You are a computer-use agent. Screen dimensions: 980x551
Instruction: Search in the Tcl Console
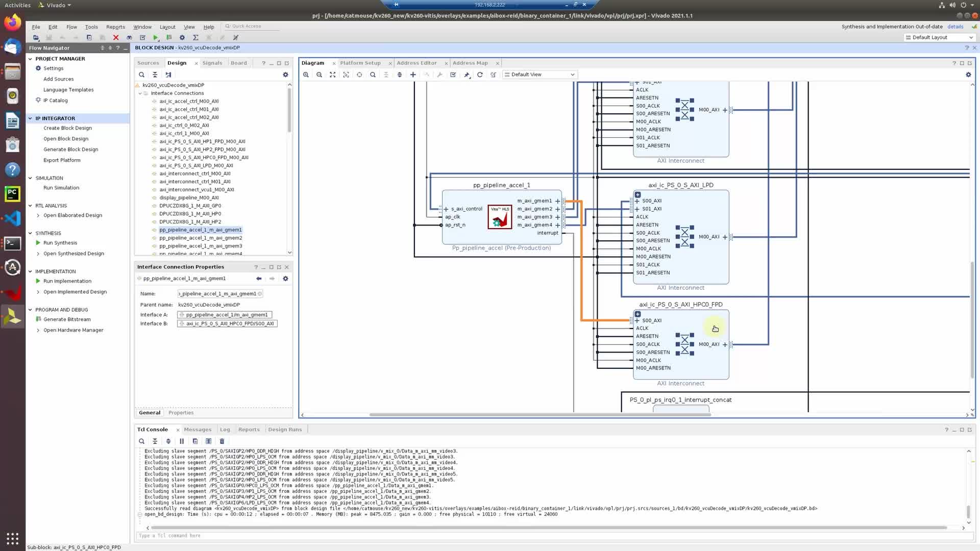[x=141, y=441]
